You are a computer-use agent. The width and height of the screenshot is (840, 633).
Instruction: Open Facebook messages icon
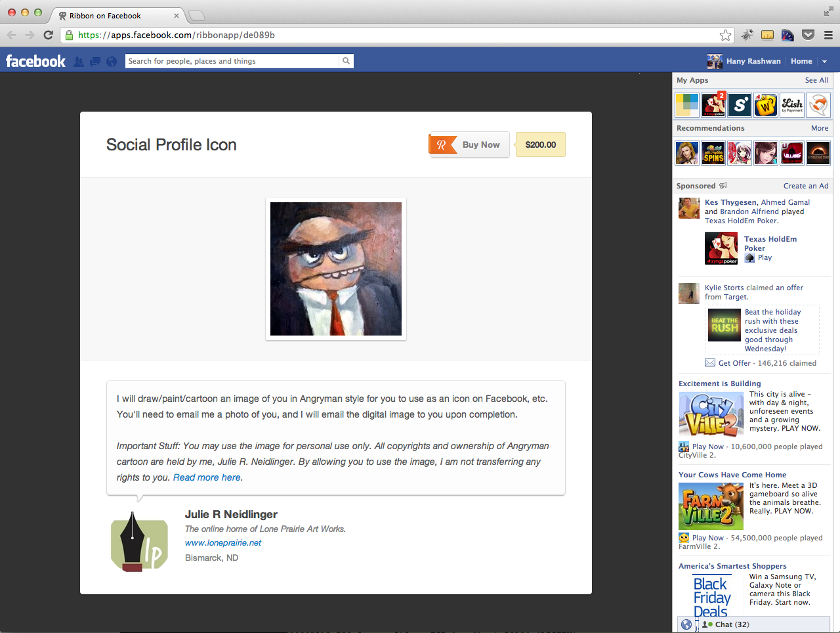[95, 61]
